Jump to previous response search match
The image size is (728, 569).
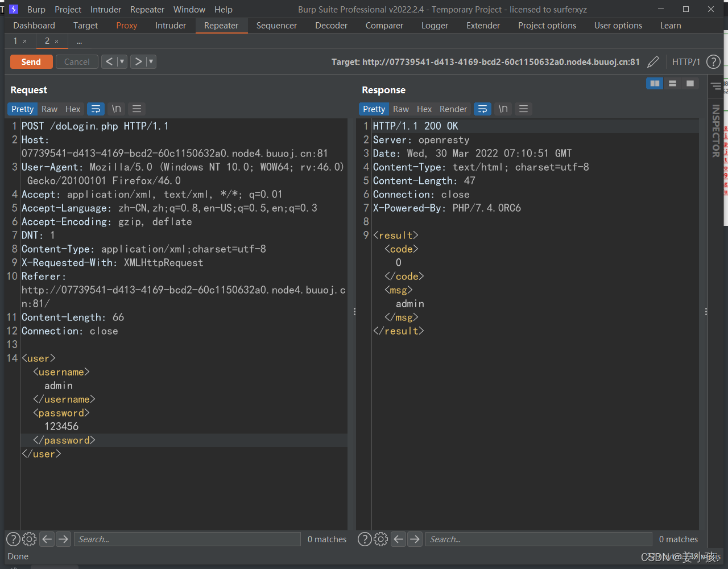pos(399,539)
